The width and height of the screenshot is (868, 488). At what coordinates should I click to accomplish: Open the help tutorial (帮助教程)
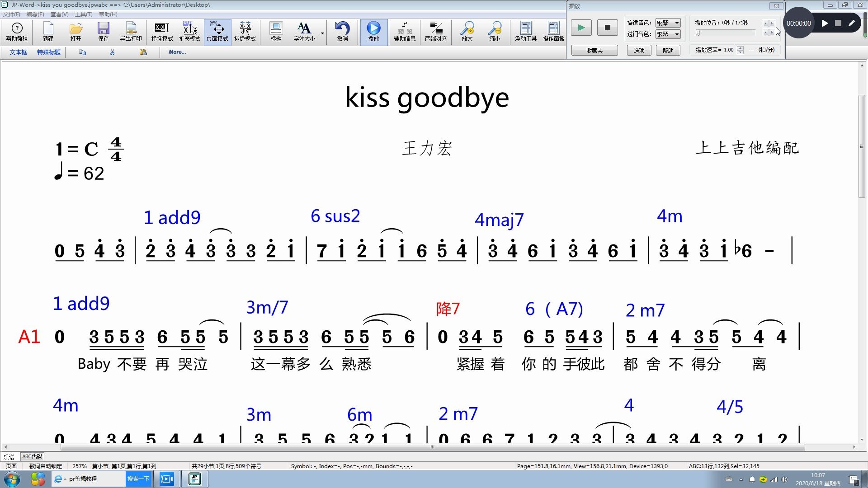pyautogui.click(x=17, y=32)
